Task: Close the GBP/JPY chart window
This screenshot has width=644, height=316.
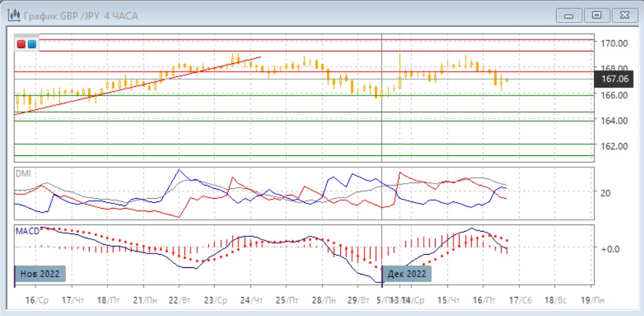Action: point(622,14)
